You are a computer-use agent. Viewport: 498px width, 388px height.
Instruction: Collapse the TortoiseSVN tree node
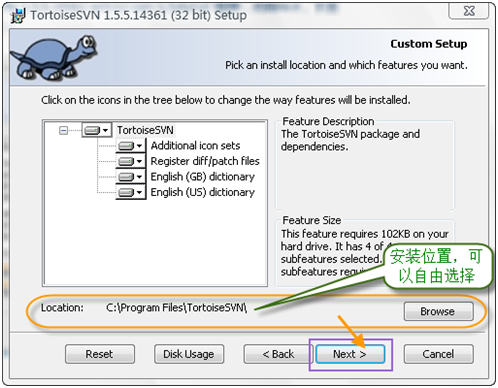(63, 130)
